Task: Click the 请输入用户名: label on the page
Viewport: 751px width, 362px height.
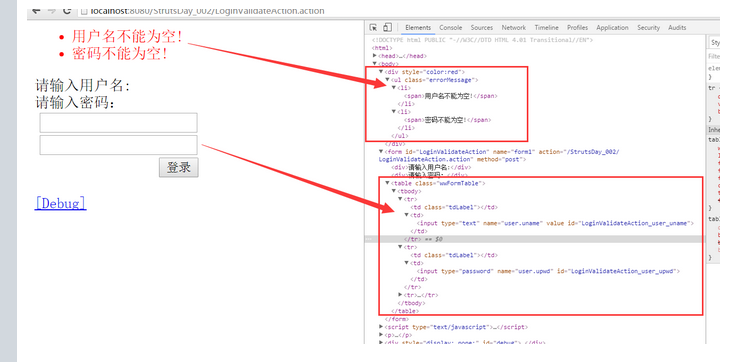Action: [82, 86]
